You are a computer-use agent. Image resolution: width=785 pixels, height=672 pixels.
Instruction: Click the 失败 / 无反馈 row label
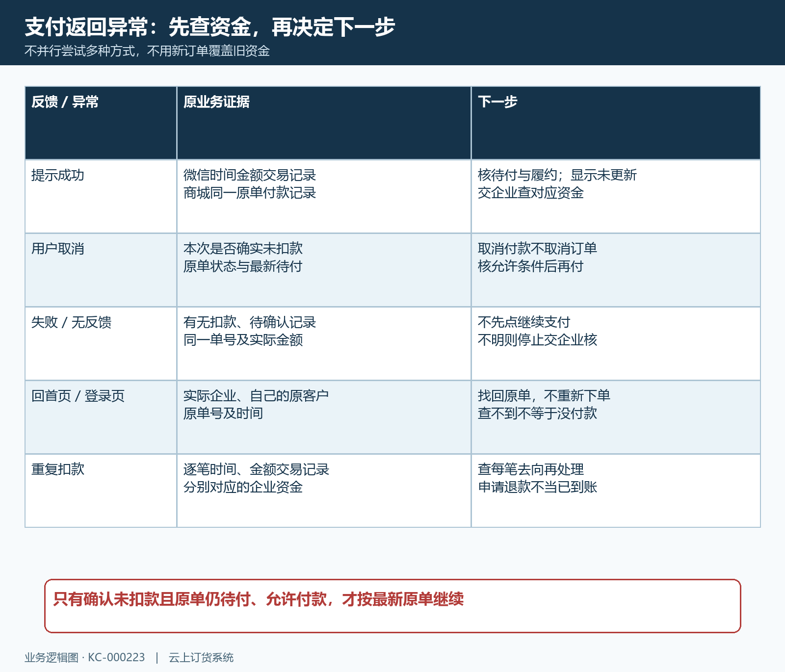72,322
